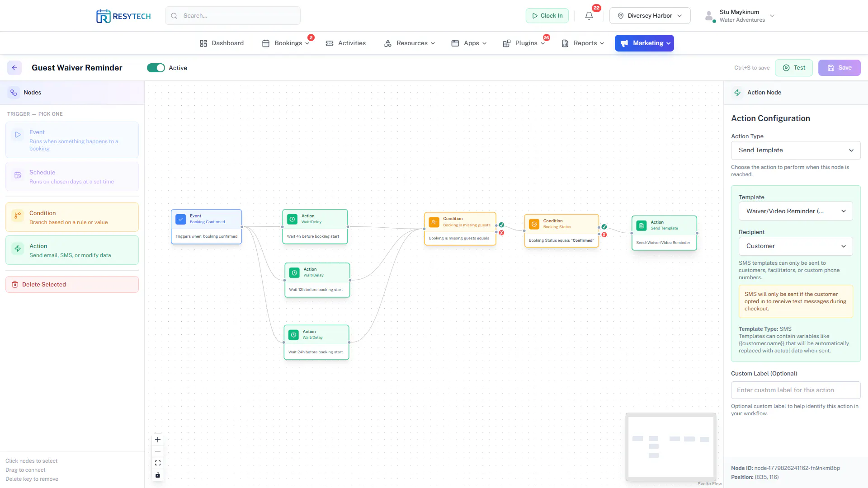
Task: Select the Action node type in Nodes panel
Action: coord(72,250)
